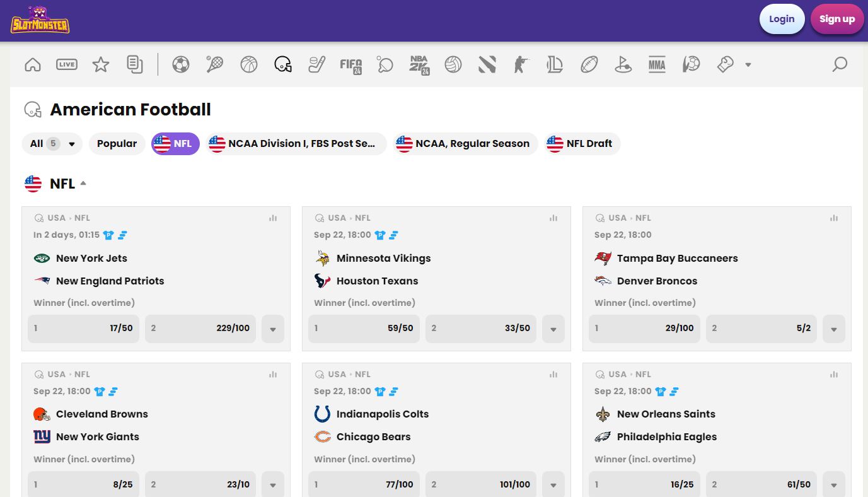Click the Sign up button
Image resolution: width=868 pixels, height=497 pixels.
[x=837, y=19]
